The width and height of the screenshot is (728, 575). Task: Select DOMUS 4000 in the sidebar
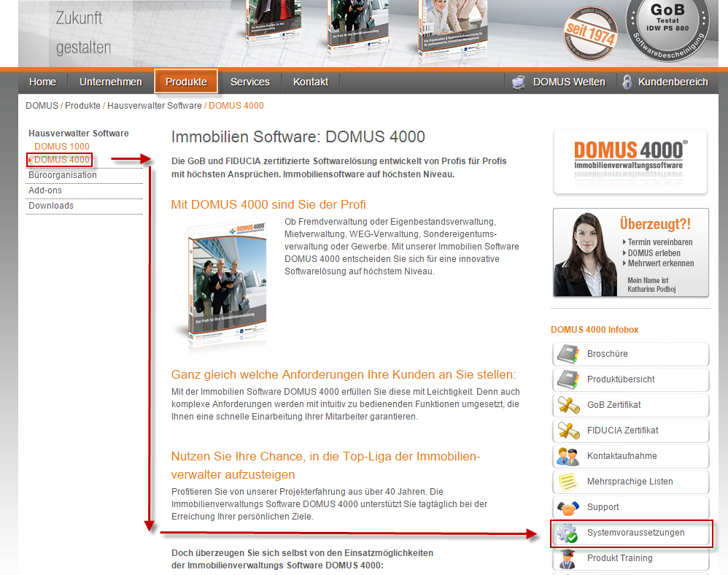[62, 160]
